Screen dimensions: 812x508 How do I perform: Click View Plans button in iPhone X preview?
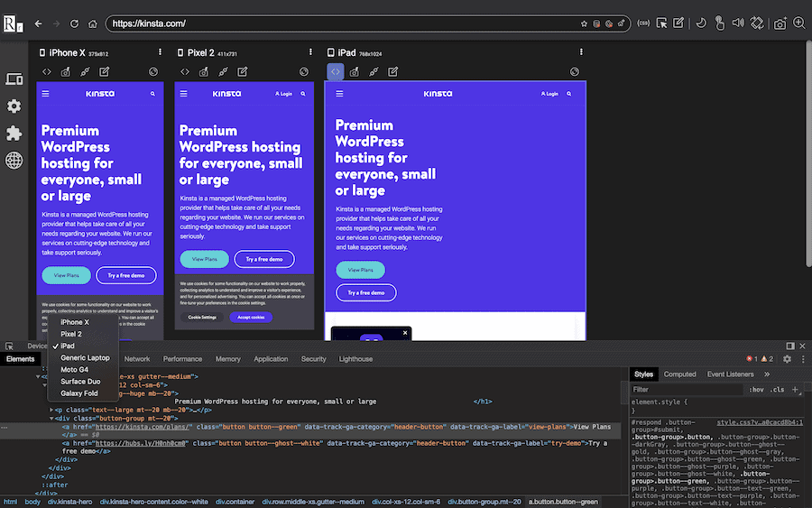(67, 275)
